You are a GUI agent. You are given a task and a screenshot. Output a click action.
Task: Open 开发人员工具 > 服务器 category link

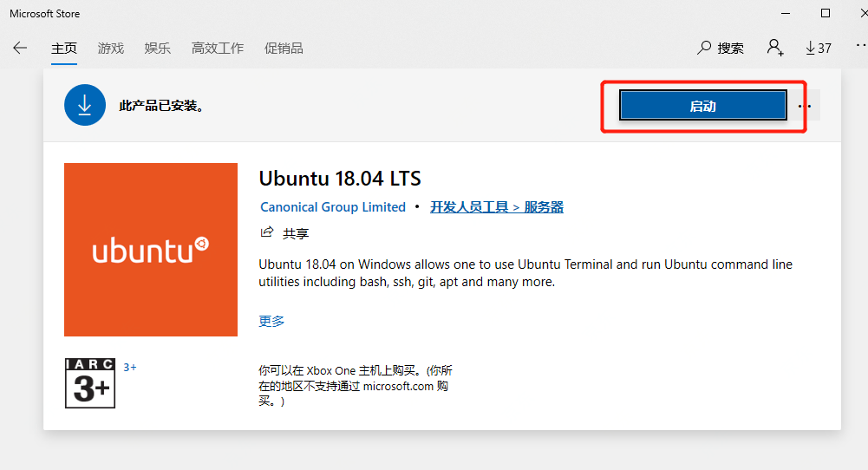[x=497, y=207]
